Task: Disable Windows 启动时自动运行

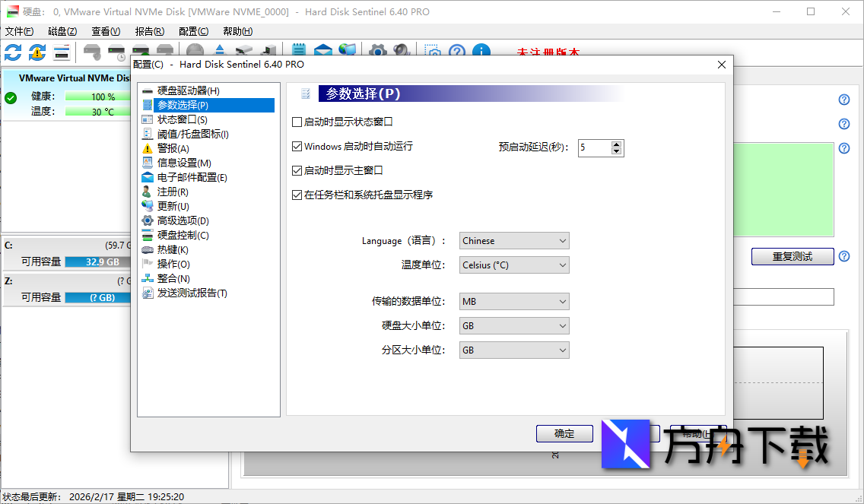Action: [297, 147]
